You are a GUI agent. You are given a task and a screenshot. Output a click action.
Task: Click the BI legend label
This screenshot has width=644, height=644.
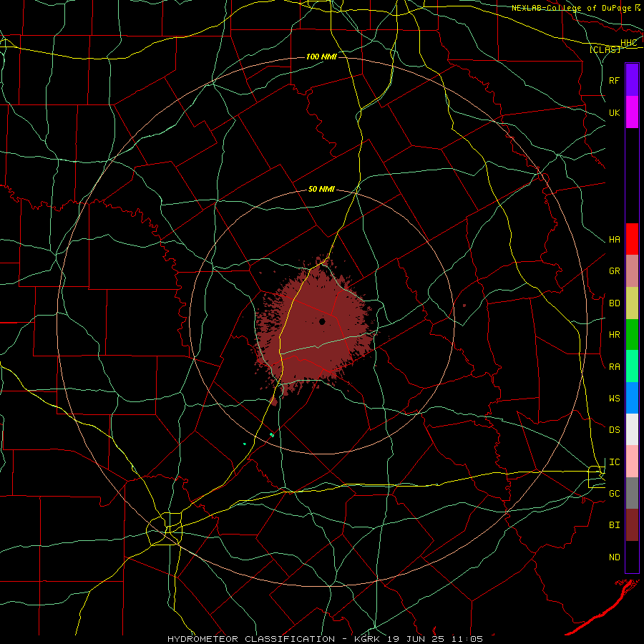614,525
